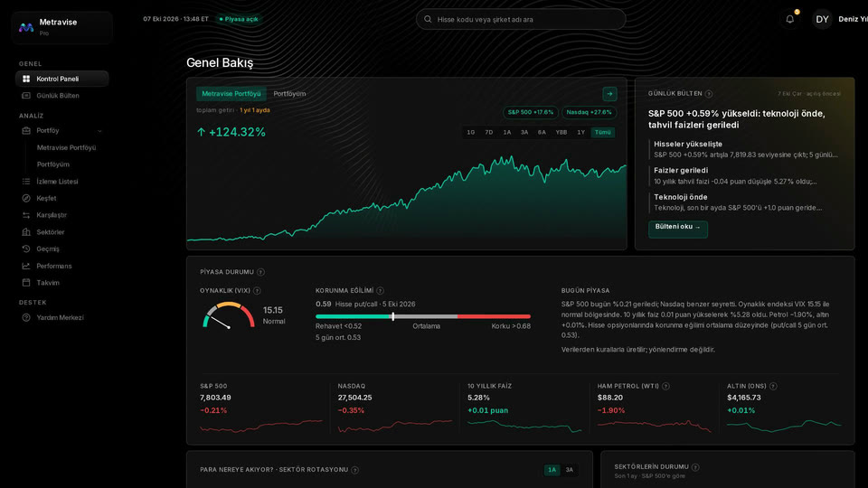Click the VIX gauge dial
Viewport: 868px width, 488px height.
pyautogui.click(x=229, y=315)
